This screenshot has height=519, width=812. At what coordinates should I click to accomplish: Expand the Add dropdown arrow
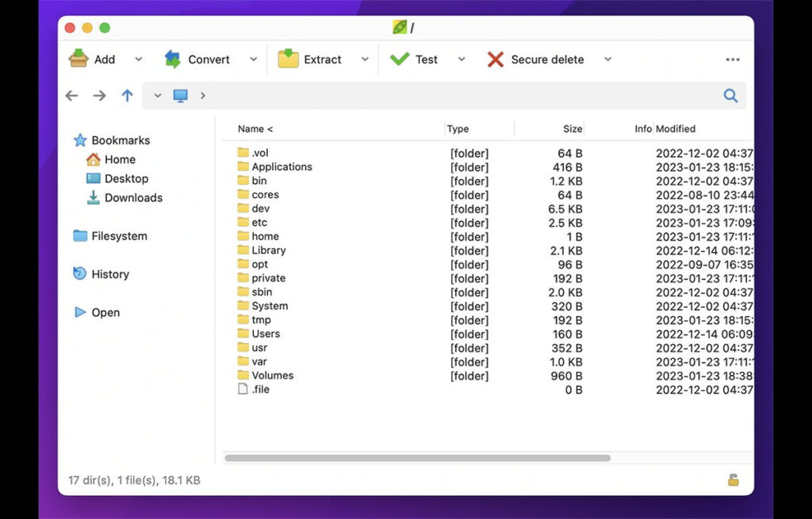[x=138, y=59]
